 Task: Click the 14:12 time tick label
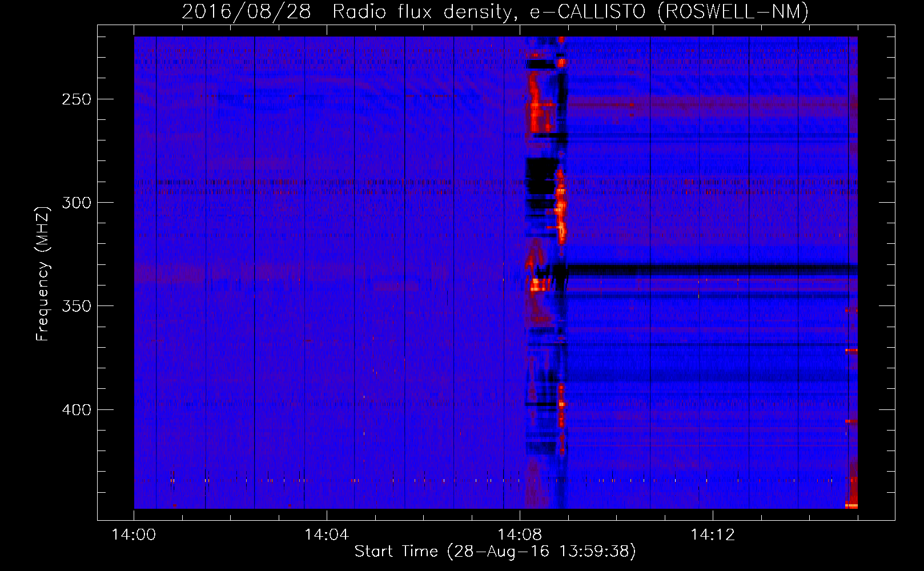(x=713, y=535)
